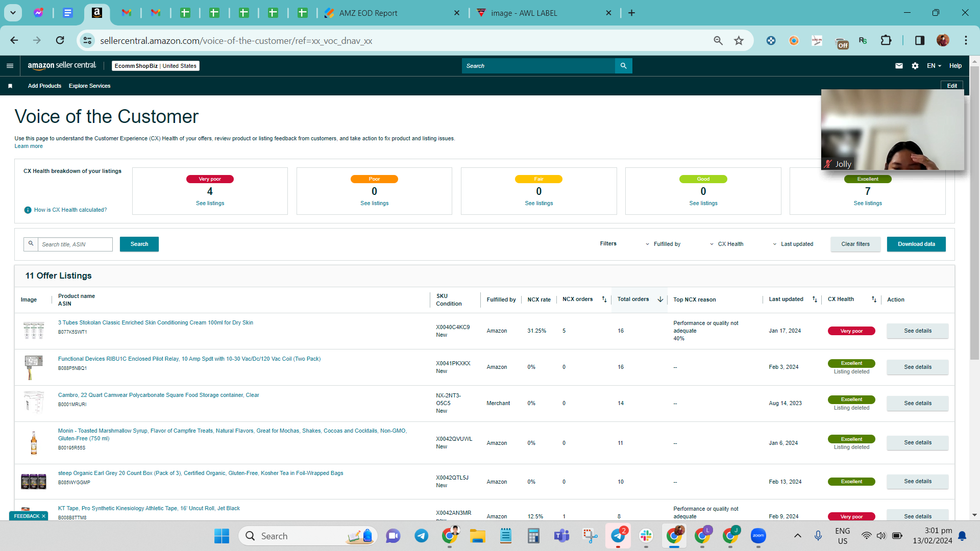Bookmark this page with star icon
Image resolution: width=980 pixels, height=551 pixels.
(739, 40)
